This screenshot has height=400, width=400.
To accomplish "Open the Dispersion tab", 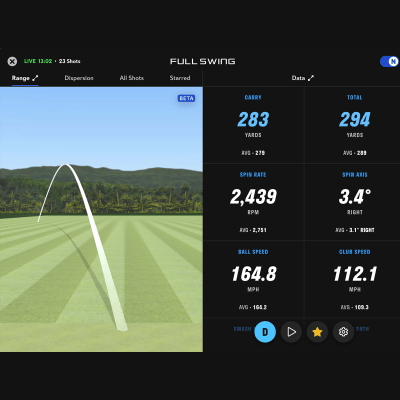I will [x=79, y=78].
